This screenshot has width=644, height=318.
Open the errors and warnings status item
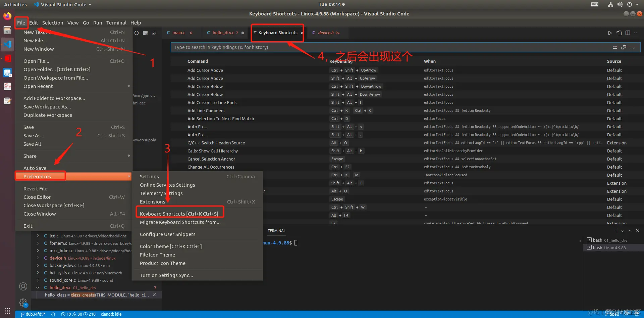point(78,314)
